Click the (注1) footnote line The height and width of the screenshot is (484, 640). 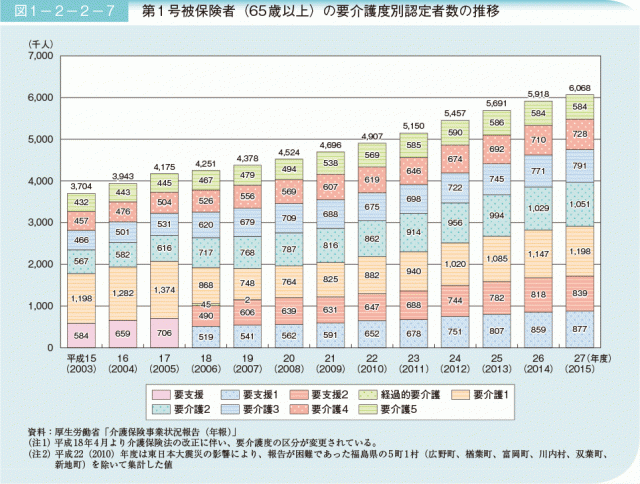pos(203,443)
